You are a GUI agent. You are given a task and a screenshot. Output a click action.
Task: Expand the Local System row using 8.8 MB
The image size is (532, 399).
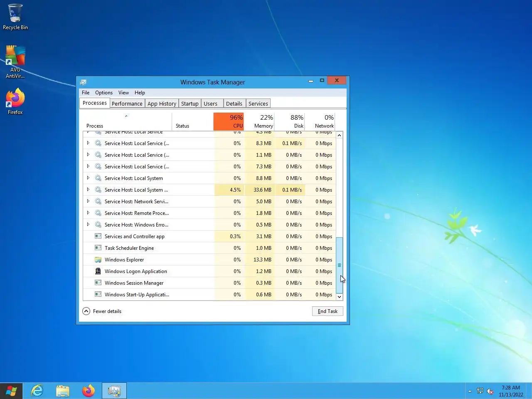pyautogui.click(x=88, y=178)
